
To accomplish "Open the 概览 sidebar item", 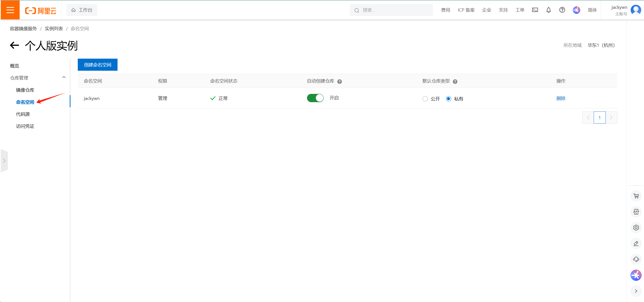I will [15, 66].
